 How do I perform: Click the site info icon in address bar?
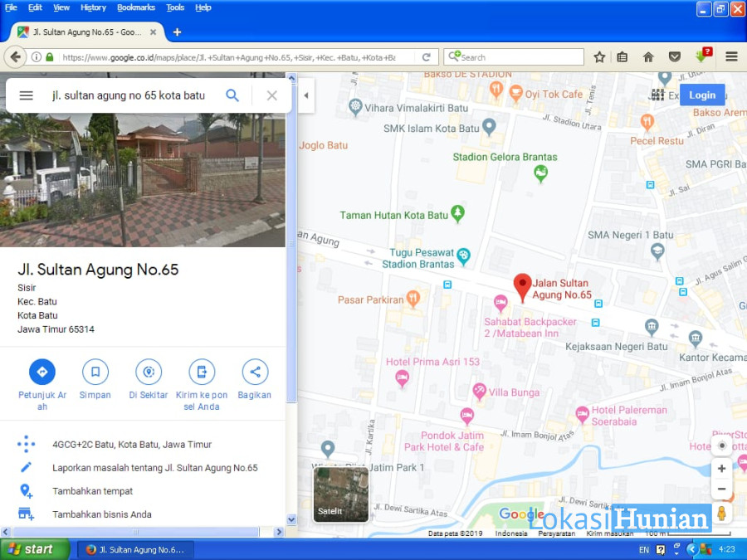point(36,57)
